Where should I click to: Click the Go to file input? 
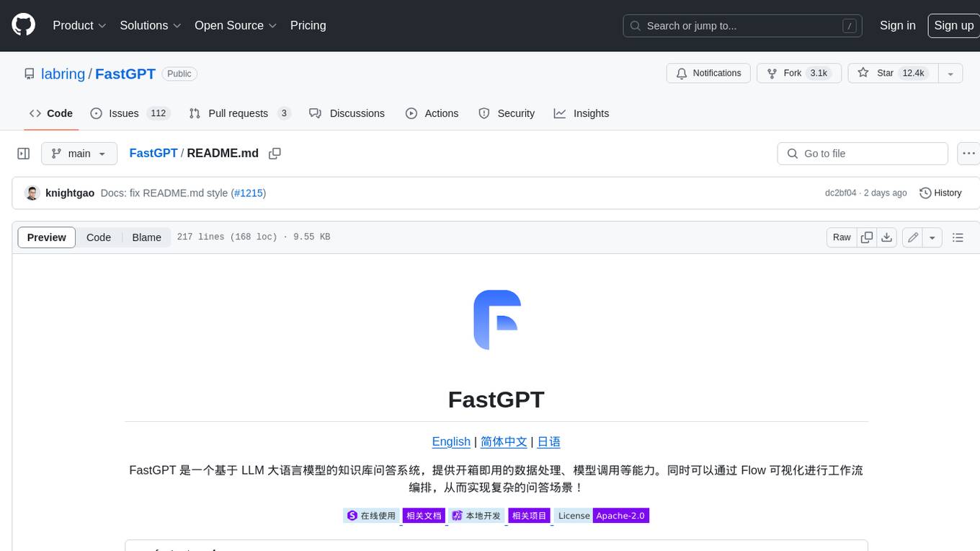863,154
